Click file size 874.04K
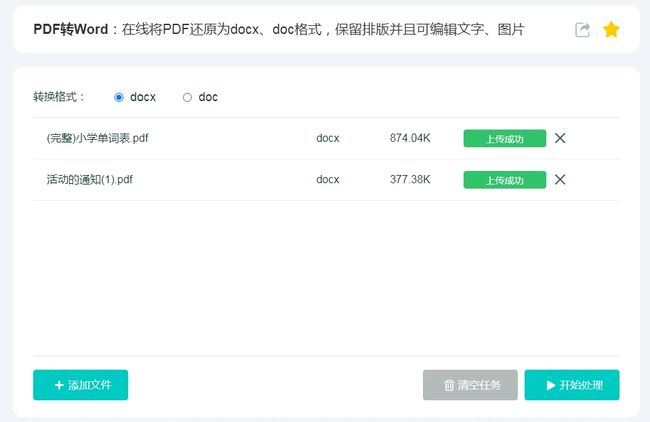The image size is (650, 422). click(x=410, y=138)
